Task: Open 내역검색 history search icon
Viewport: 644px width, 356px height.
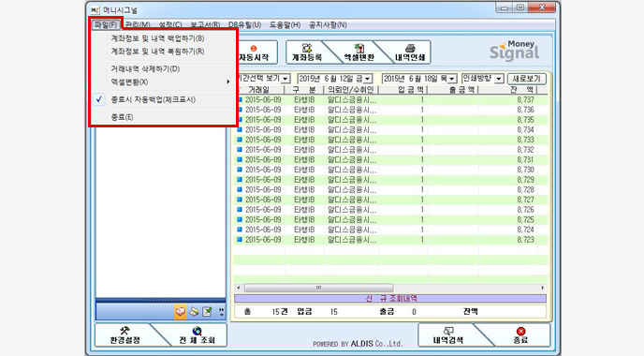Action: pyautogui.click(x=448, y=331)
